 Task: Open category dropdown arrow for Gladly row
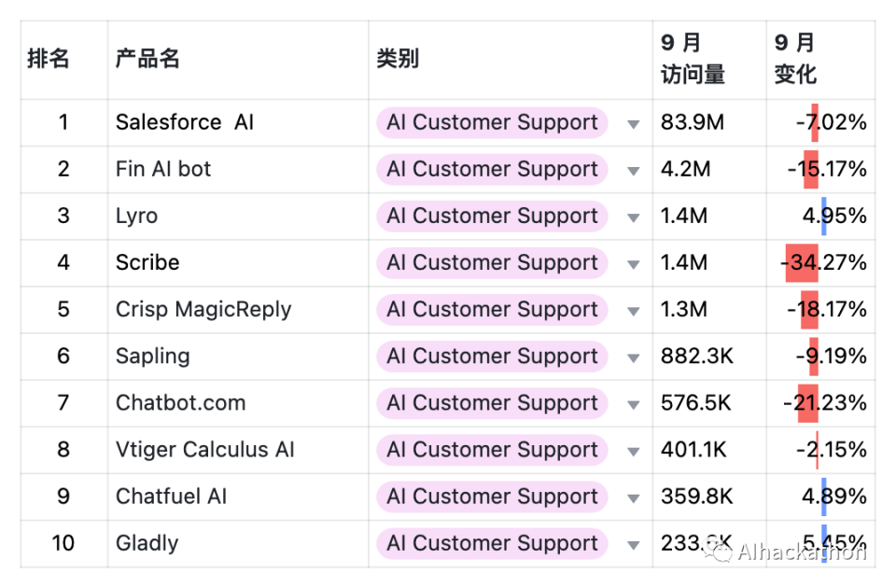click(634, 544)
